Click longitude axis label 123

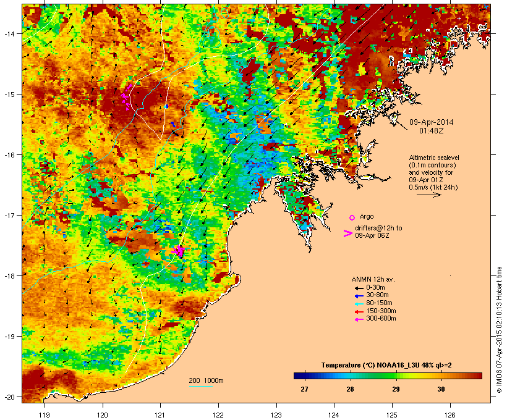point(276,415)
